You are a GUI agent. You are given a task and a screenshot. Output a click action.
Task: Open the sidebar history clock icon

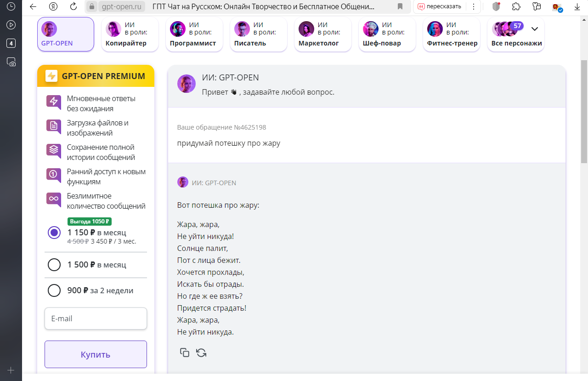click(x=11, y=6)
